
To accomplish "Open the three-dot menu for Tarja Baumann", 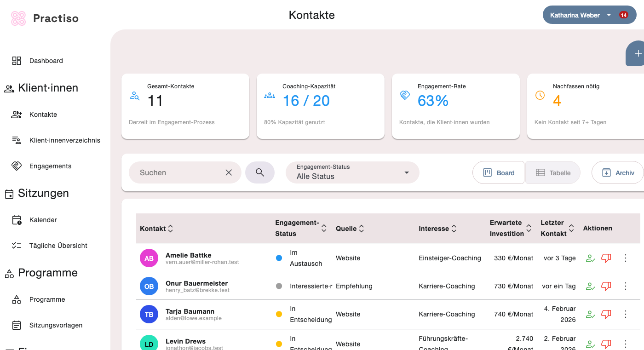I will (626, 314).
